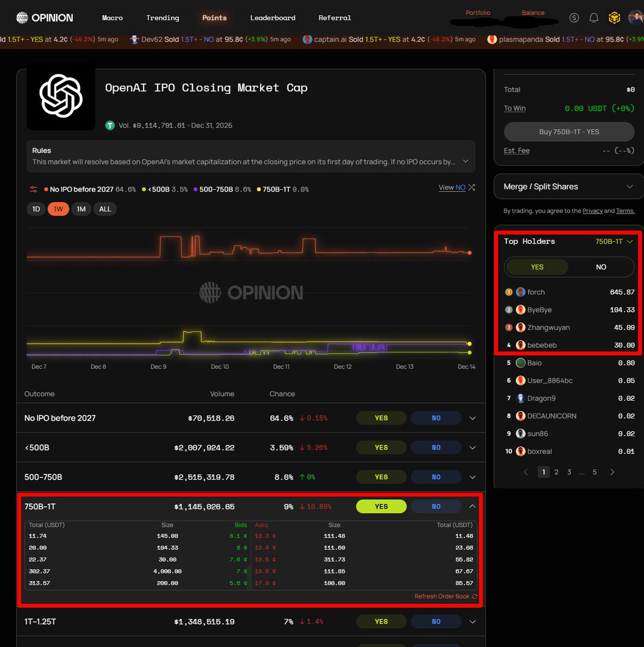This screenshot has width=644, height=647.
Task: Click ByeBye's avatar in Top Holders
Action: [521, 310]
